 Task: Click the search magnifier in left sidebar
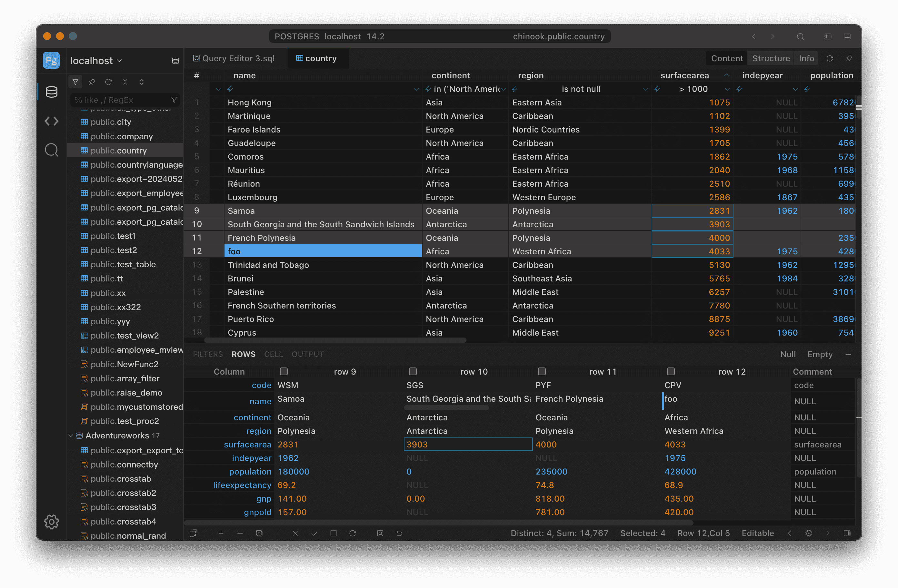(x=51, y=150)
